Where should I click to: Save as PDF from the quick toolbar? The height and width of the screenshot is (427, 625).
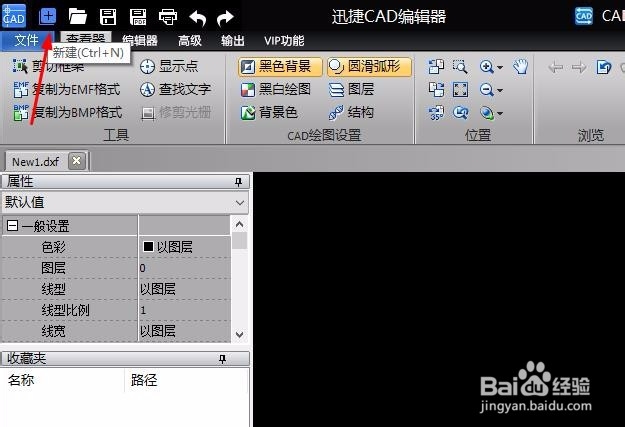[x=138, y=17]
